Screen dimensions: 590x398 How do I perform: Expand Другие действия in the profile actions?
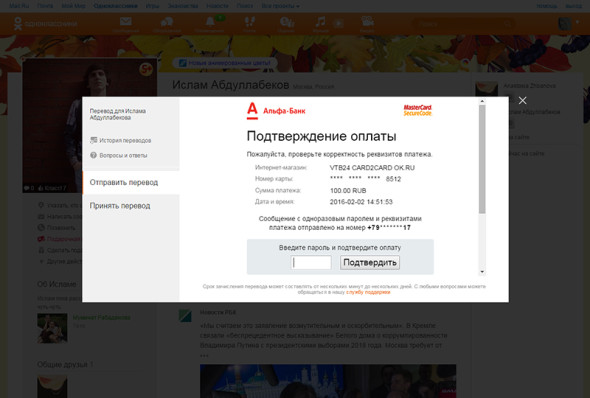pyautogui.click(x=60, y=261)
